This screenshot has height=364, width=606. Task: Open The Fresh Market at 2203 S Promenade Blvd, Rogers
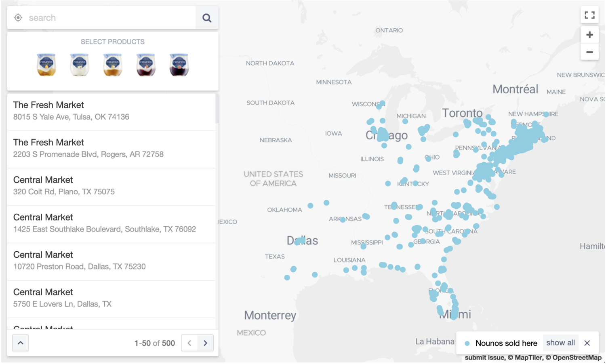tap(111, 149)
